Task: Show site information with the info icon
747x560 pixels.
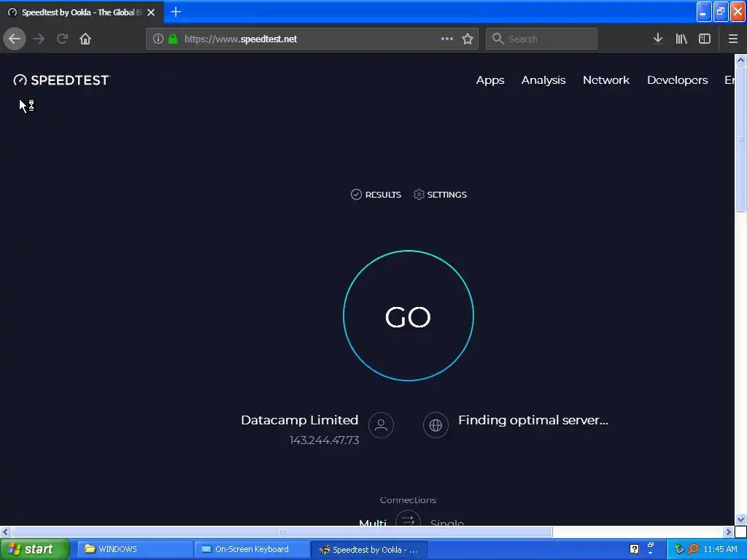Action: click(x=158, y=39)
